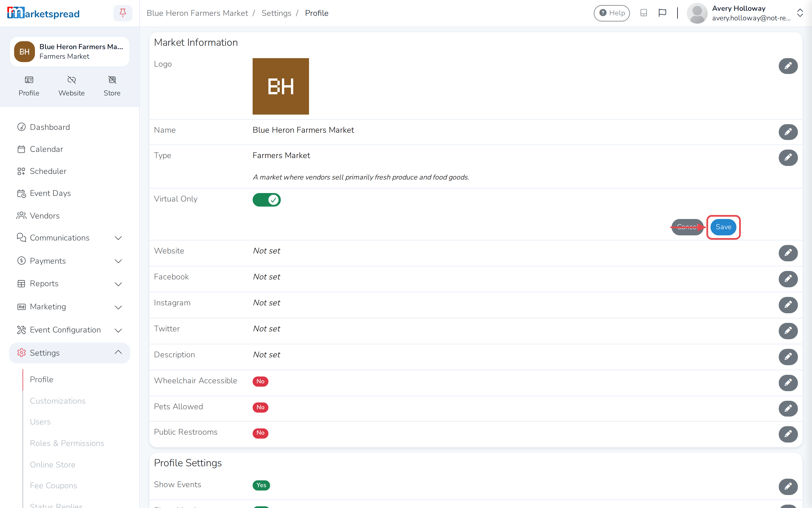Click the Marketspread logo
This screenshot has width=812, height=508.
[43, 13]
